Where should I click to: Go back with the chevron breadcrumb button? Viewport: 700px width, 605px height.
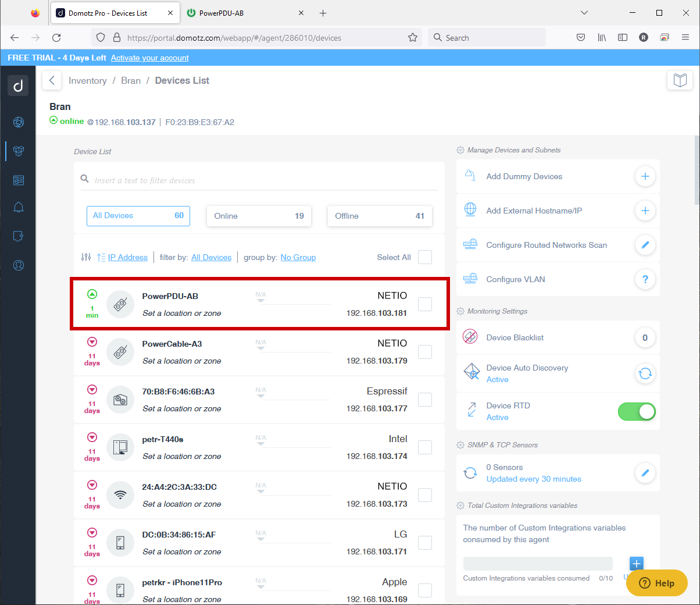52,80
